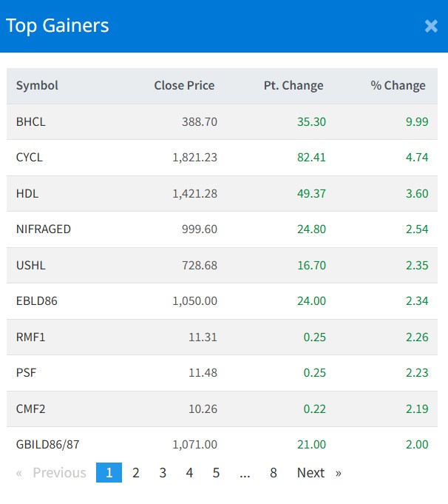Viewport: 448px width, 504px height.
Task: Sort by % Change column header
Action: pos(398,85)
